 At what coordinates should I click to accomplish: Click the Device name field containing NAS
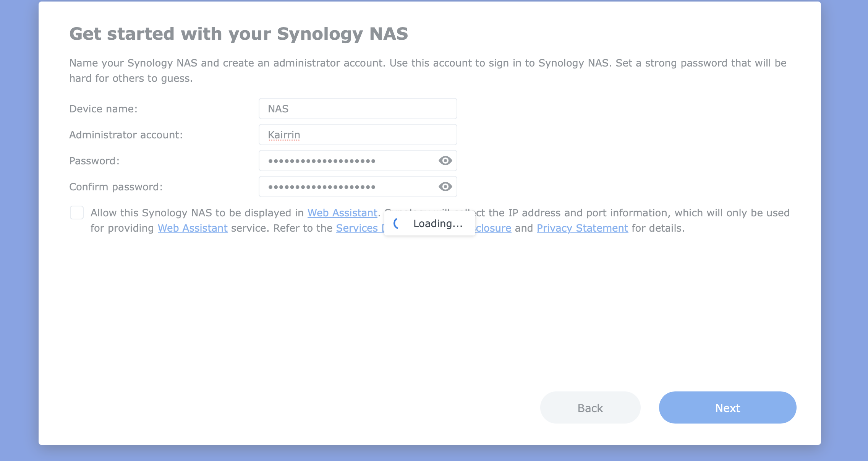358,109
